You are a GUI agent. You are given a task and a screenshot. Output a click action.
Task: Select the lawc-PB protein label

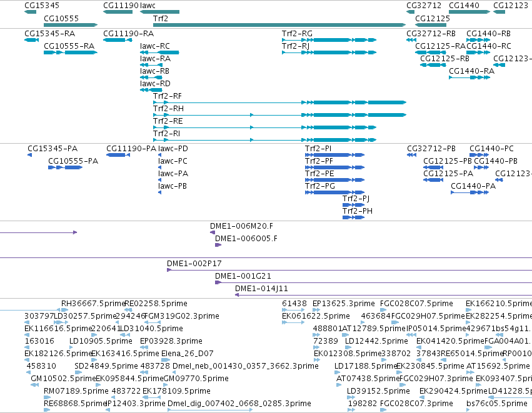click(173, 186)
